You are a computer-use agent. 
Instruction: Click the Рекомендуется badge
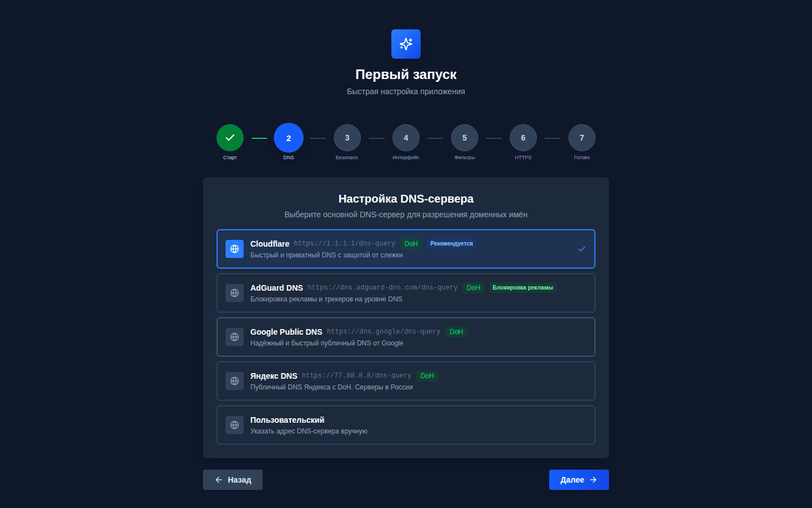tap(452, 244)
